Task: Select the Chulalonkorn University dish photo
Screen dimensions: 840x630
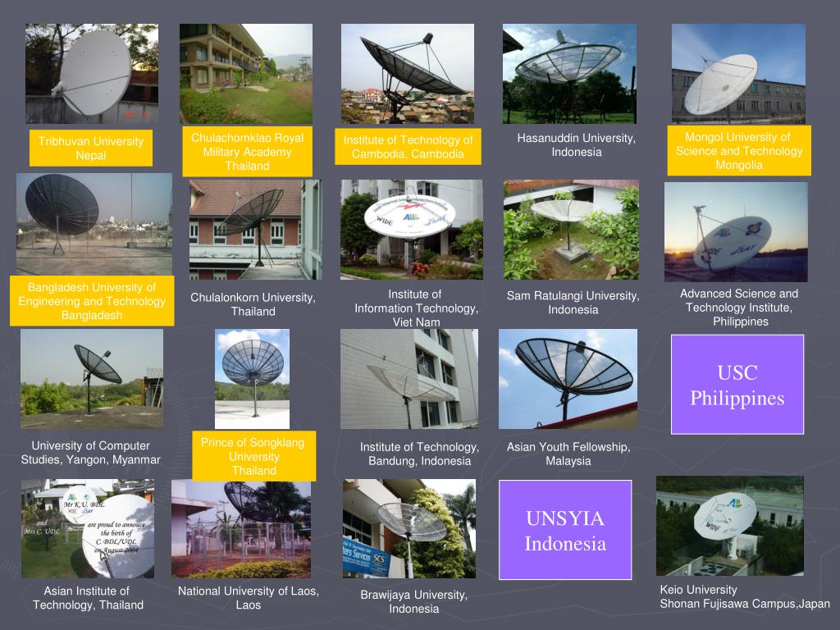Action: (x=256, y=230)
